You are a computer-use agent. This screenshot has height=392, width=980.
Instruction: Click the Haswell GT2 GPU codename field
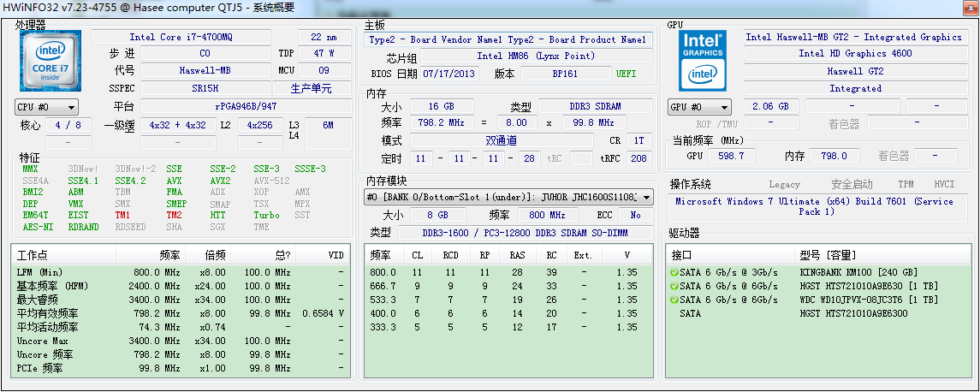click(x=855, y=71)
